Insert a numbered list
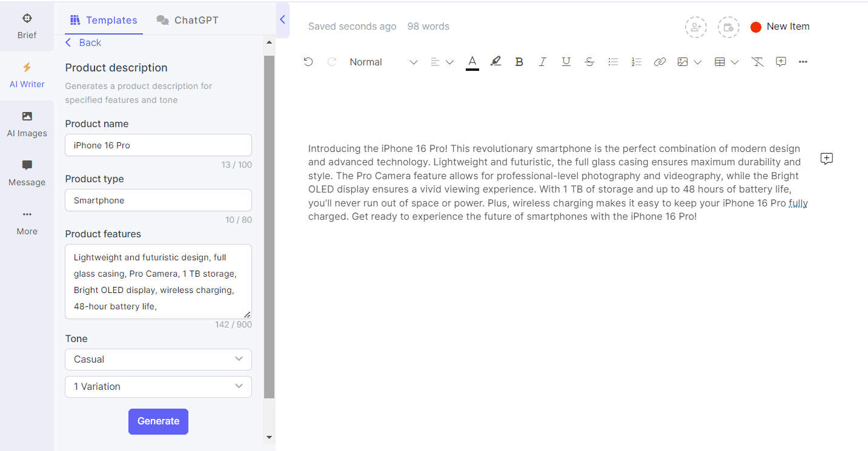This screenshot has height=451, width=868. [x=636, y=62]
